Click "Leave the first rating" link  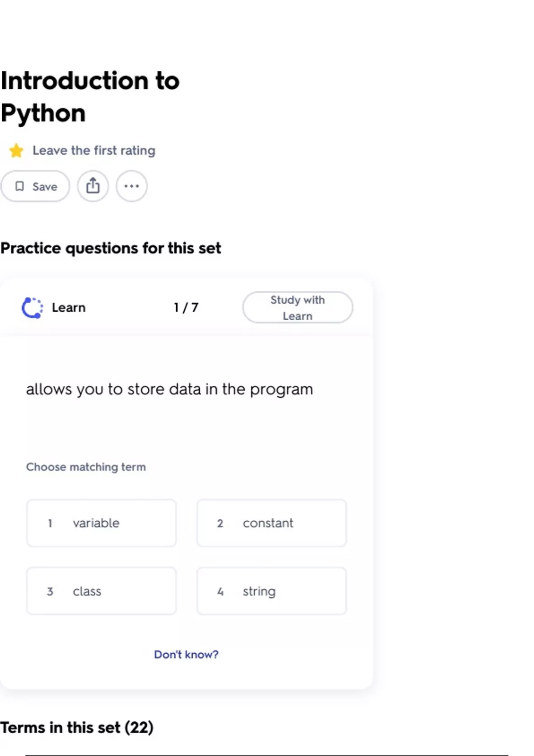tap(94, 150)
